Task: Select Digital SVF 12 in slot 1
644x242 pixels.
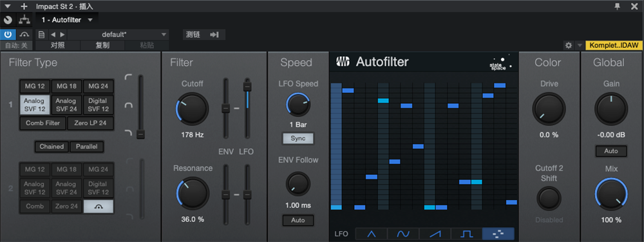Action: point(98,105)
